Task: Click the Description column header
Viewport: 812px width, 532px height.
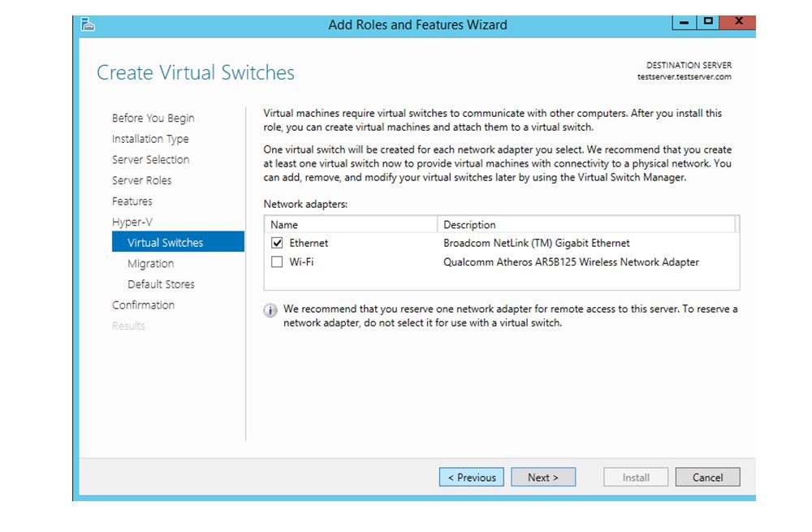Action: (x=586, y=224)
